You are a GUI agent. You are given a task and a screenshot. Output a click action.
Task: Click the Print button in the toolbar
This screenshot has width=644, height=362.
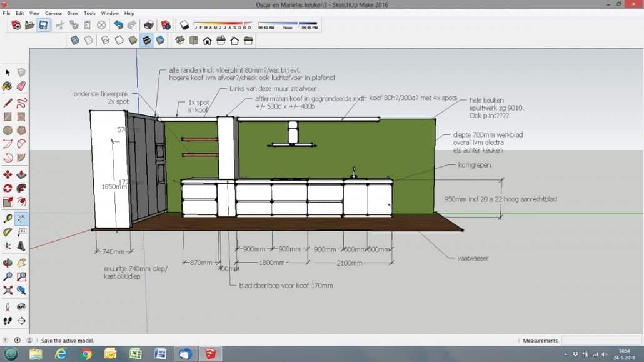[149, 26]
